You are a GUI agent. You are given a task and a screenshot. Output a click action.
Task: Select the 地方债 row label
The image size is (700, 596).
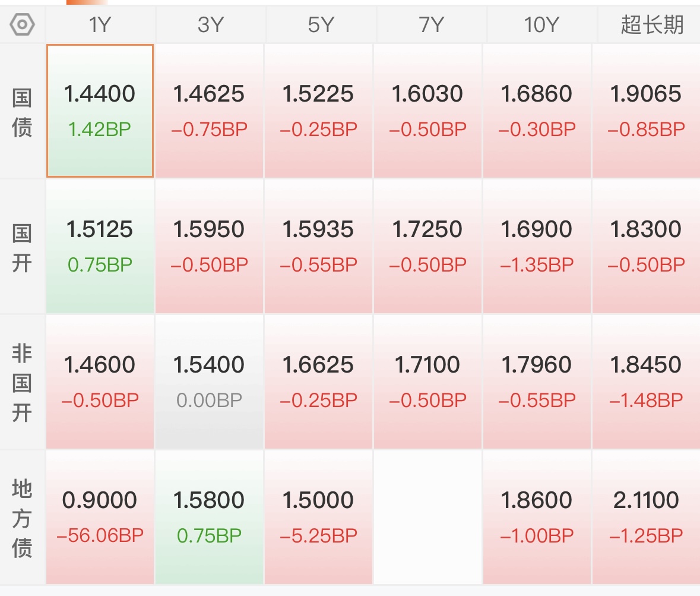pos(23,518)
